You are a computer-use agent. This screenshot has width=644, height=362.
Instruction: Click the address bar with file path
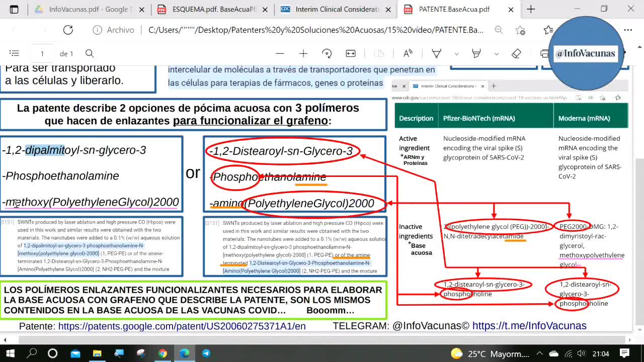point(315,30)
